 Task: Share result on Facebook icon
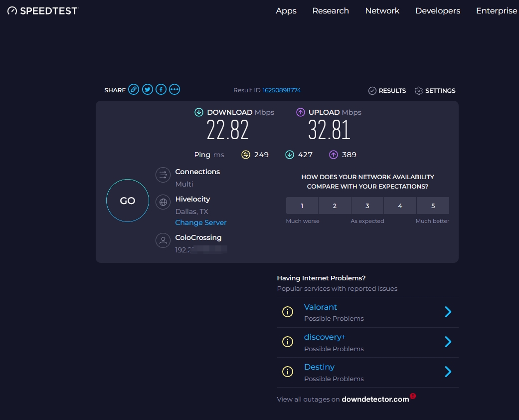point(161,89)
